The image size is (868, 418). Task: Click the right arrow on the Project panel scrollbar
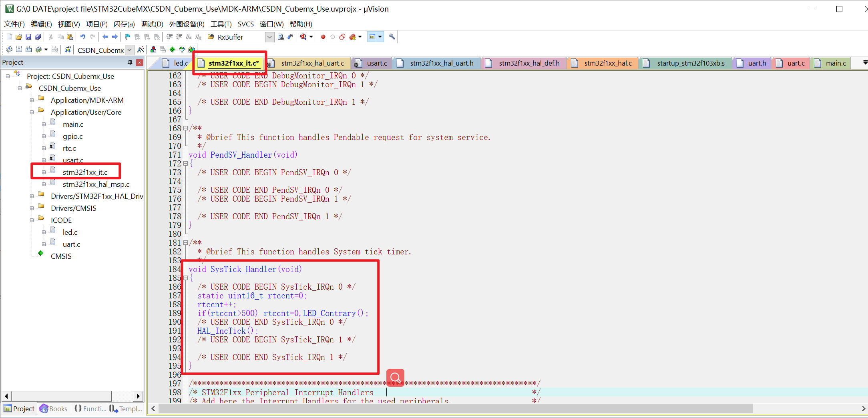[138, 396]
